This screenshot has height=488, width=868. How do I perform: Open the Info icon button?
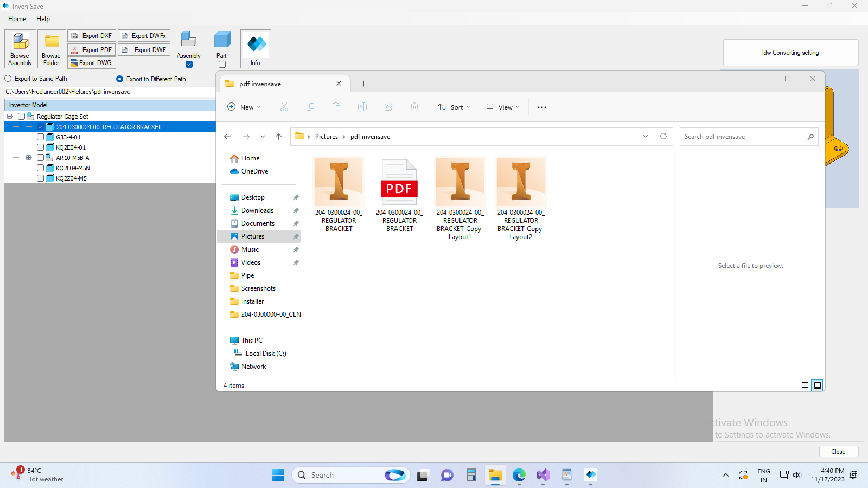256,48
